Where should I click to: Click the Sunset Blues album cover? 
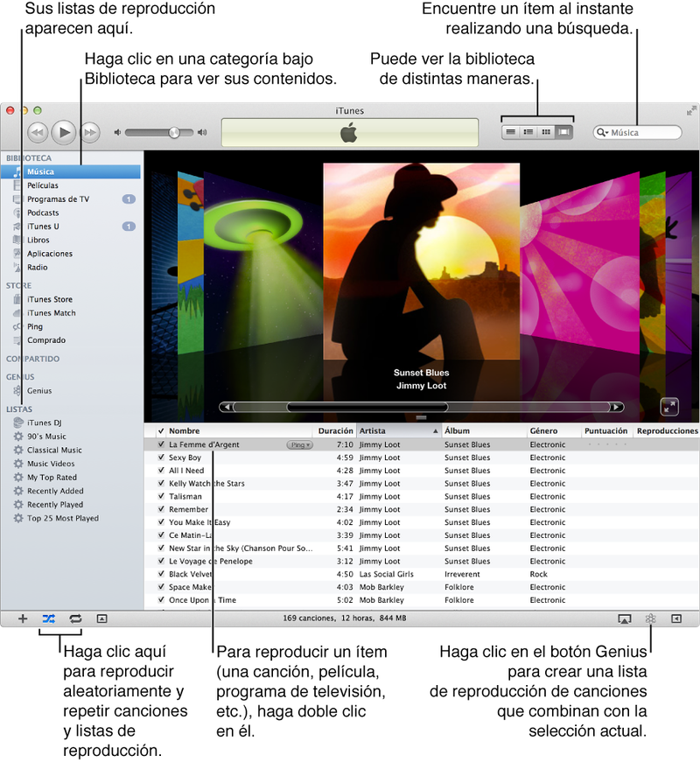pos(421,261)
